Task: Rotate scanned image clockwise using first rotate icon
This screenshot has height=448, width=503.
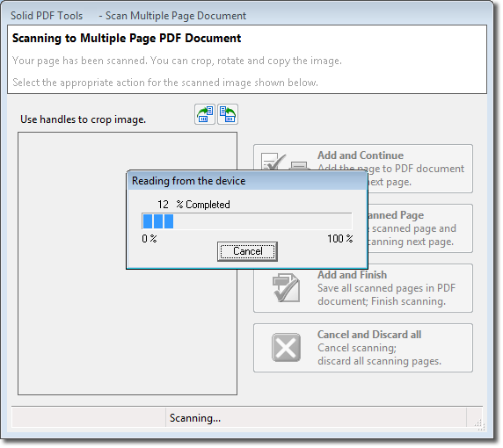Action: click(x=205, y=114)
